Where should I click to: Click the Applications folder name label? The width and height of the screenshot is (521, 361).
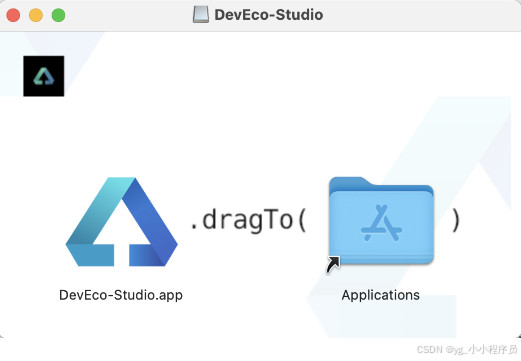tap(380, 295)
